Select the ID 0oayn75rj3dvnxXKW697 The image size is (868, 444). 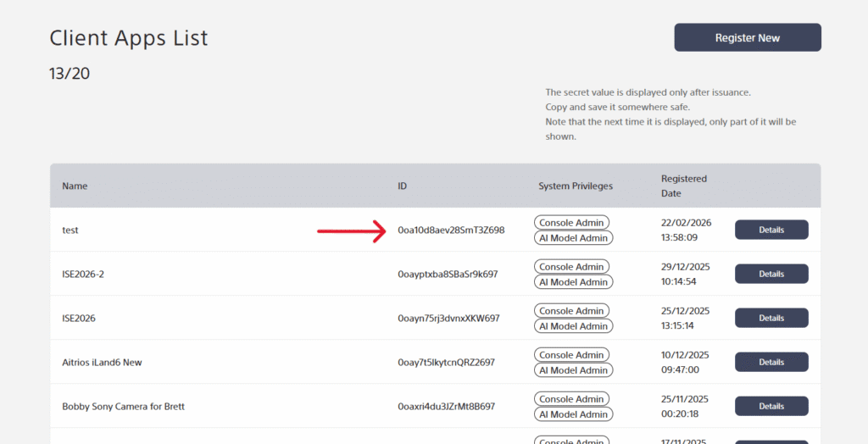(x=448, y=319)
